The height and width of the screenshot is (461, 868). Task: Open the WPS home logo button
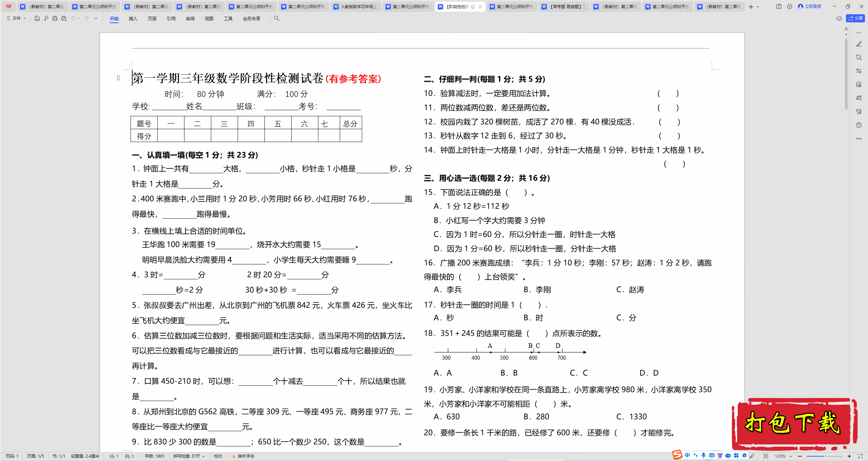click(9, 6)
